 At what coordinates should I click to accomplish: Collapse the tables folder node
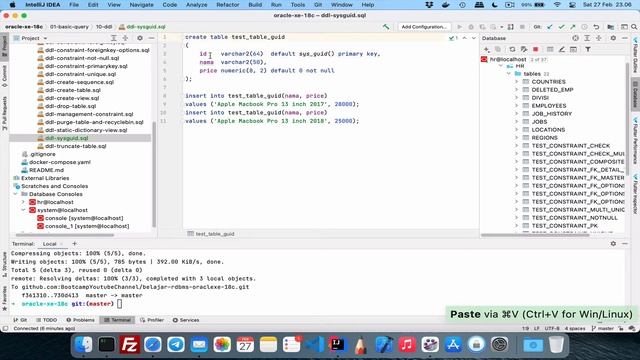(509, 74)
